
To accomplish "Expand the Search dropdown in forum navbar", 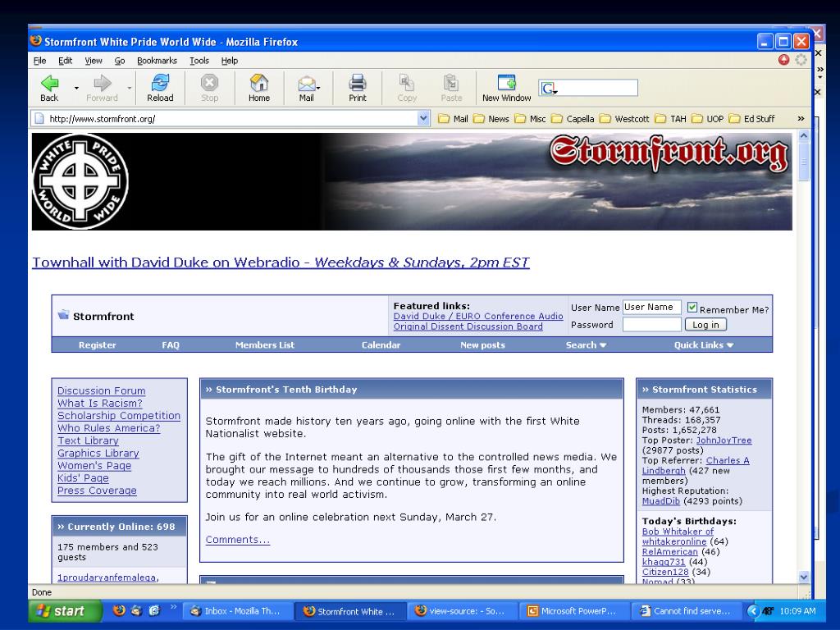I will (603, 345).
